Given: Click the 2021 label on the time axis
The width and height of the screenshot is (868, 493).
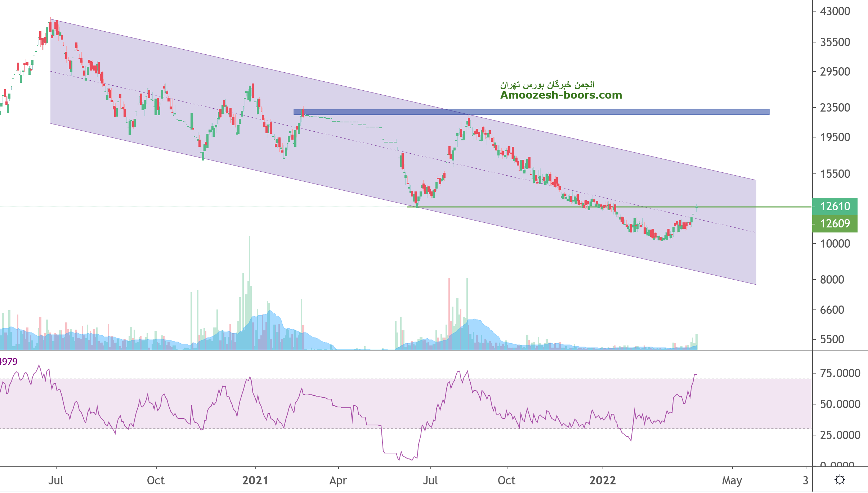Looking at the screenshot, I should 255,480.
